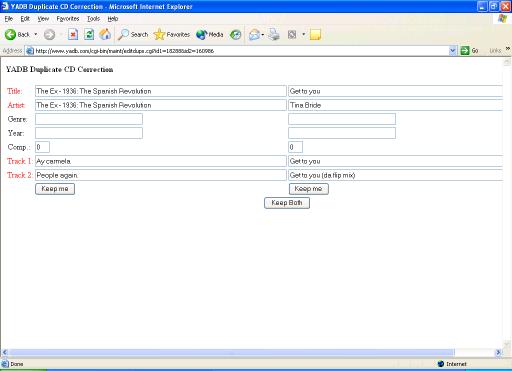Click the edit toolbar dropdown arrow
The height and width of the screenshot is (371, 512).
[303, 34]
